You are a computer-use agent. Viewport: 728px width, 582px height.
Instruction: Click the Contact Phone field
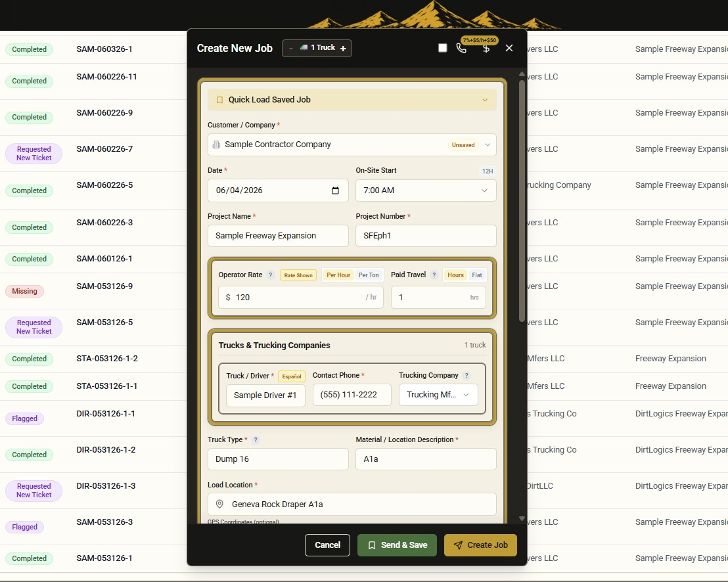click(352, 395)
